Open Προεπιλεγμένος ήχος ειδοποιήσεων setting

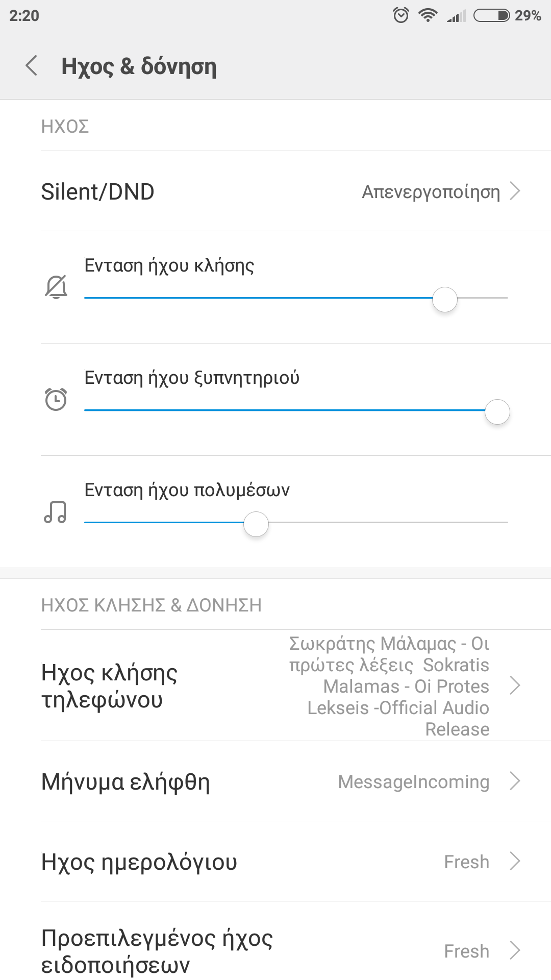(157, 951)
